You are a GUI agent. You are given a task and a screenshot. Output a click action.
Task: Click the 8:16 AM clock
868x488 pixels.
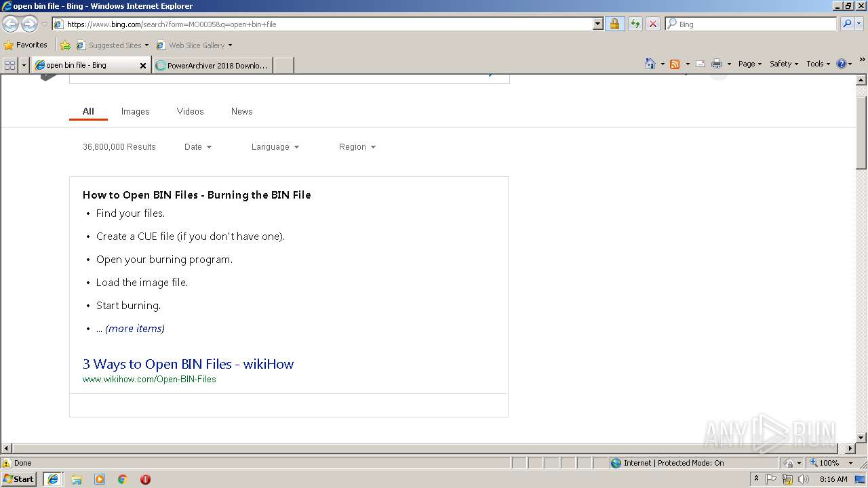[x=833, y=479]
